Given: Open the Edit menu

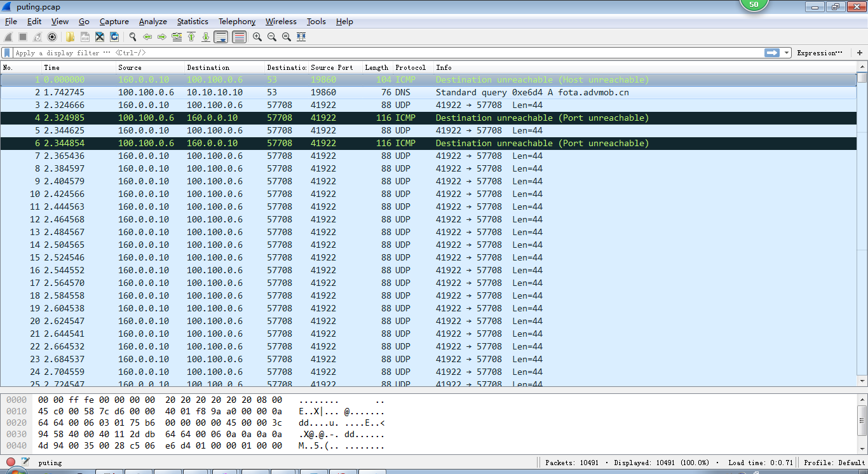Looking at the screenshot, I should tap(34, 21).
